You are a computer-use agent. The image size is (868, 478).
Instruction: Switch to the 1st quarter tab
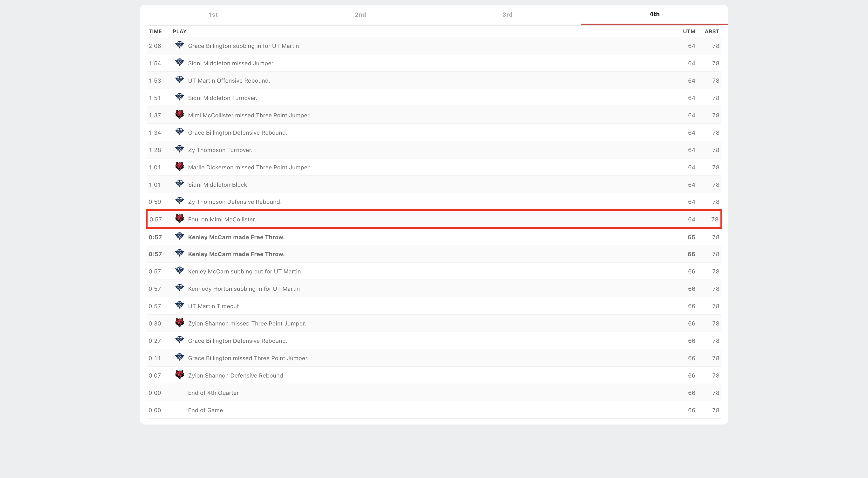pos(213,14)
